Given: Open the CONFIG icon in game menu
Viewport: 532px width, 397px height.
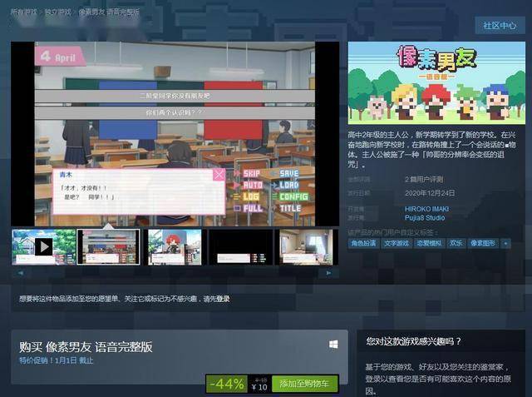Looking at the screenshot, I should pyautogui.click(x=290, y=196).
